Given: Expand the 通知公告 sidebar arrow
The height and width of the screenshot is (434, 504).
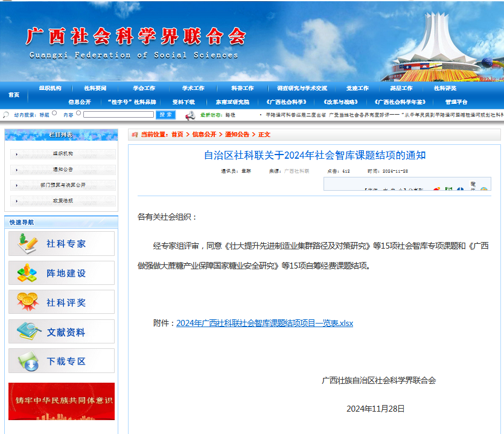Looking at the screenshot, I should tap(17, 170).
